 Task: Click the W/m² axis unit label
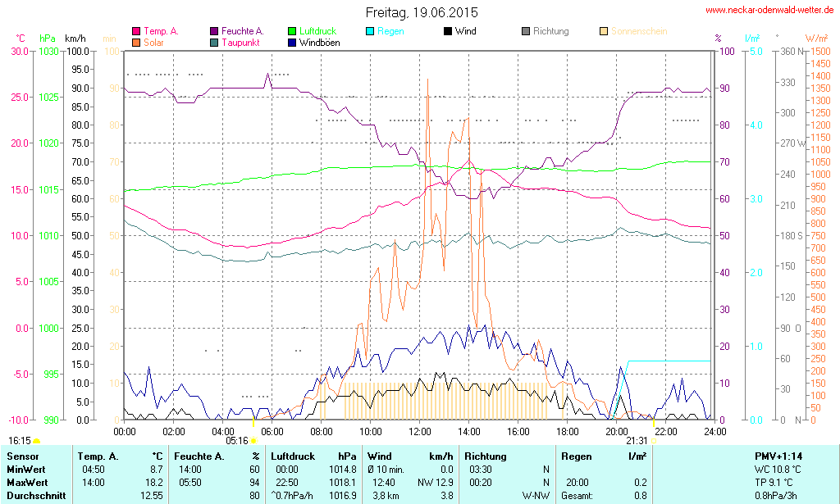tap(816, 39)
